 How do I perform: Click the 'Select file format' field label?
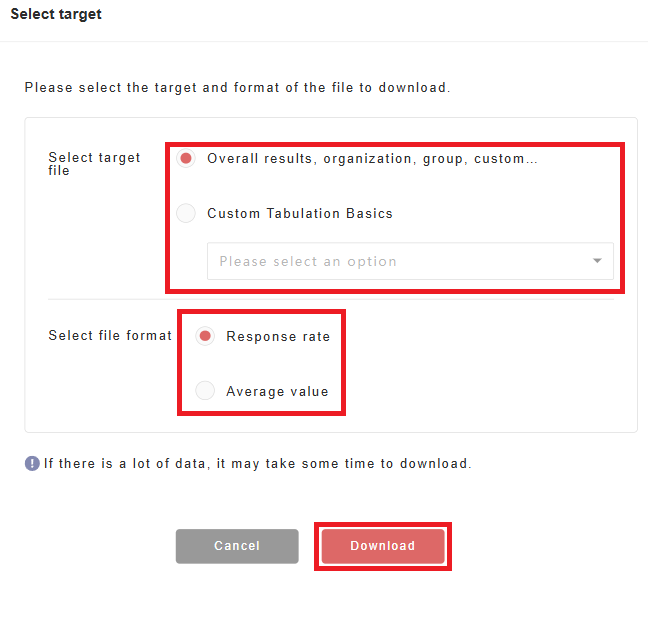click(110, 336)
